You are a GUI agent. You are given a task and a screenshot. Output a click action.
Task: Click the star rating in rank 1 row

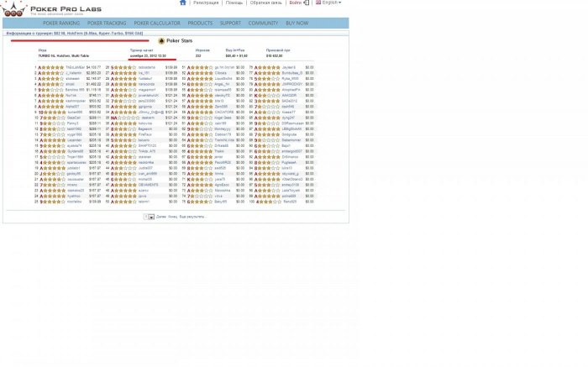point(51,67)
